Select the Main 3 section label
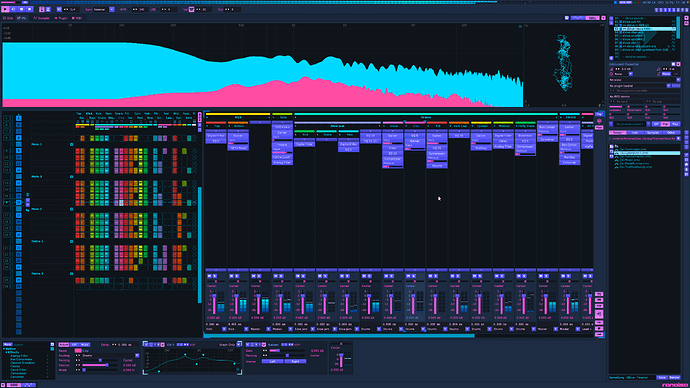The width and height of the screenshot is (690, 388). [37, 209]
